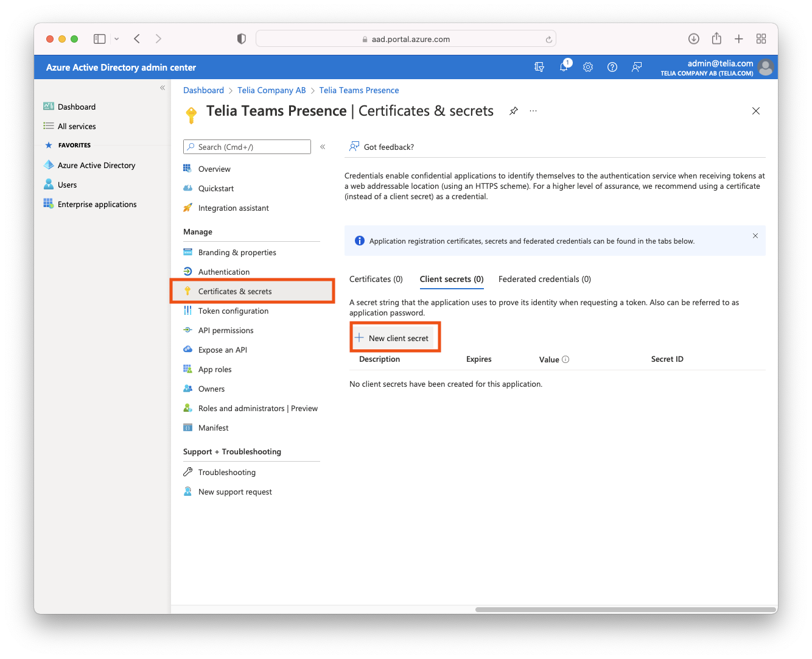Follow the Dashboard breadcrumb link
812x659 pixels.
(x=203, y=90)
